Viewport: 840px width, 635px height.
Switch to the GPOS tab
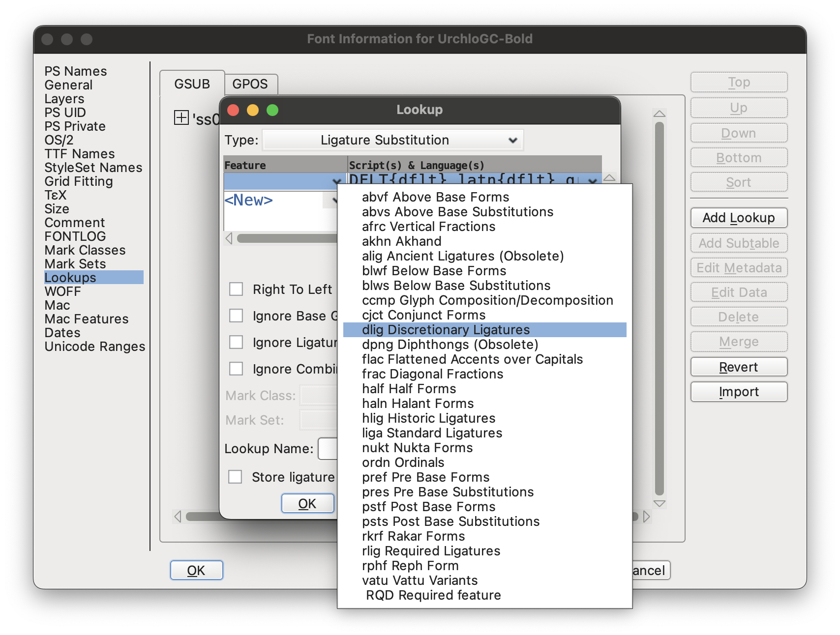click(251, 84)
